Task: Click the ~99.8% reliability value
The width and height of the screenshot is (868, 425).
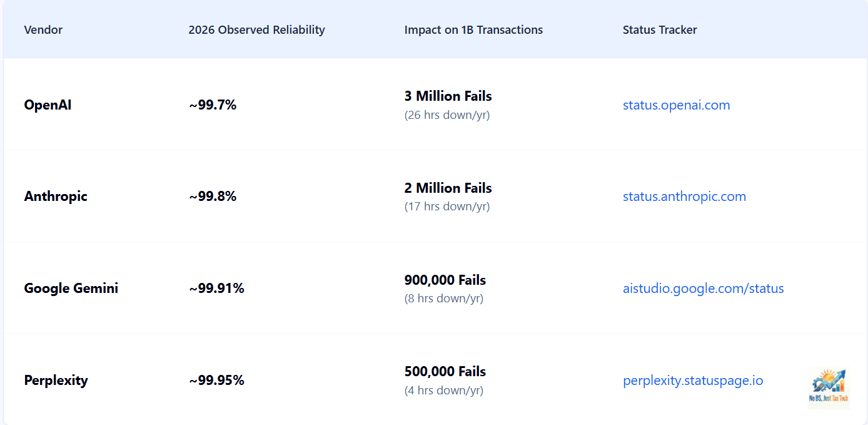Action: (x=213, y=197)
